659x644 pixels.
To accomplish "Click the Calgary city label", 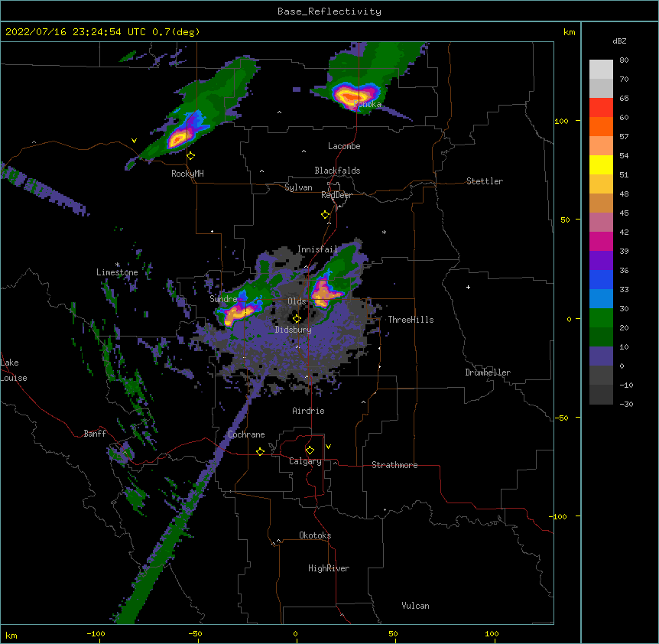I will tap(305, 461).
